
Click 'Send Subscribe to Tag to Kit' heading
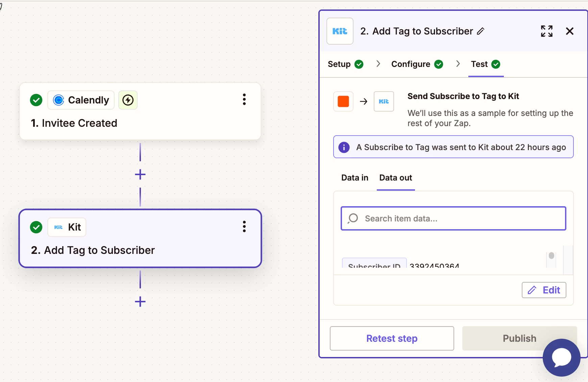463,96
